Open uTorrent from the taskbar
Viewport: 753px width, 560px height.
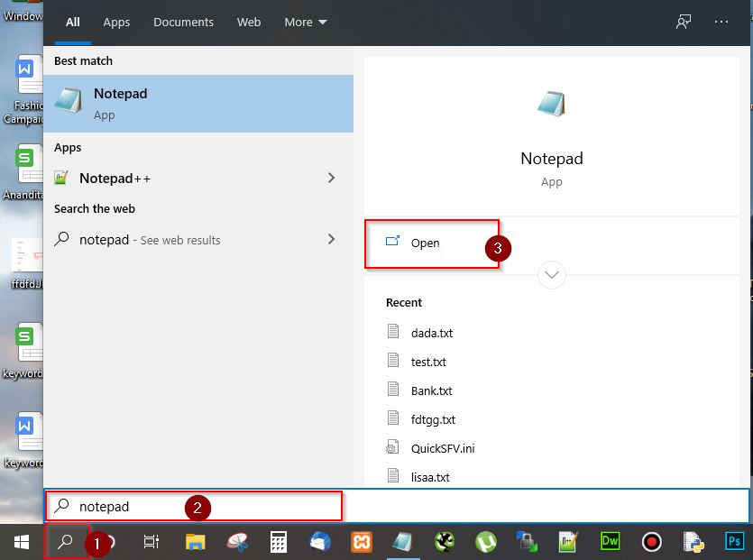(486, 542)
